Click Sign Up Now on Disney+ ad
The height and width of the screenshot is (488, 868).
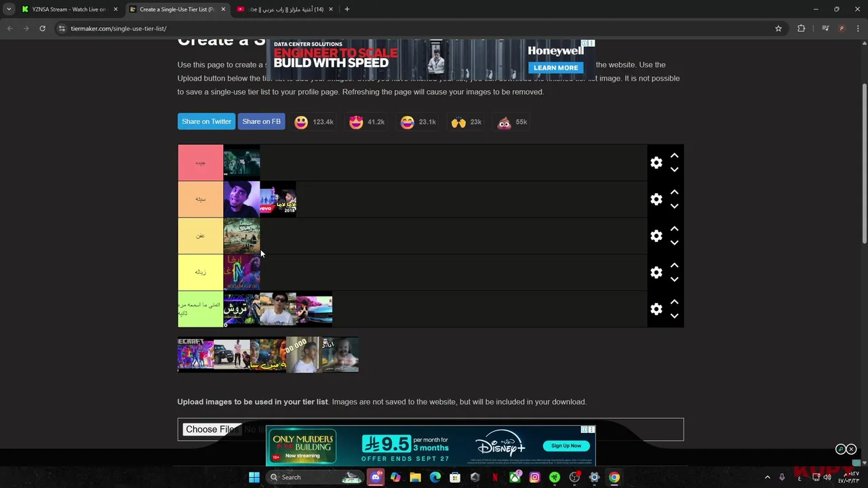tap(566, 446)
